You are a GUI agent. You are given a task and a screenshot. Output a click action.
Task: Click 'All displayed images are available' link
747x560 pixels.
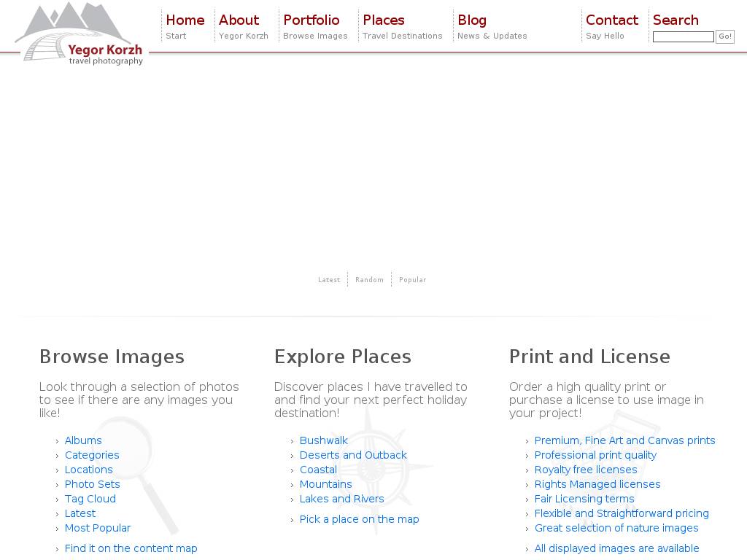tap(617, 548)
